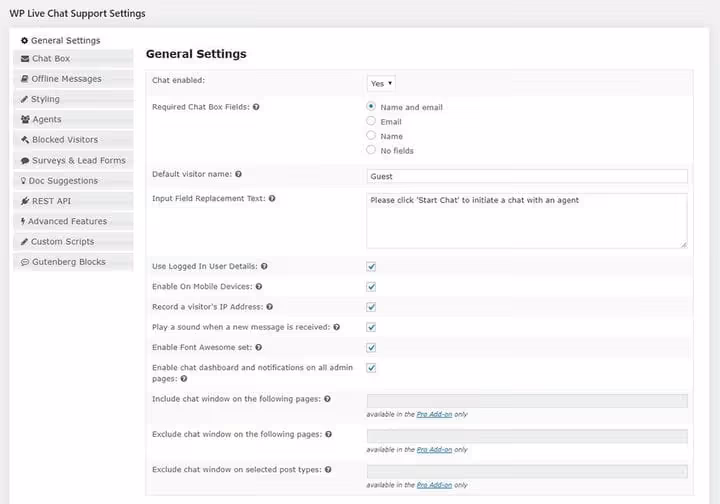The height and width of the screenshot is (504, 720).
Task: Select the 'No fields' radio option
Action: click(x=371, y=150)
